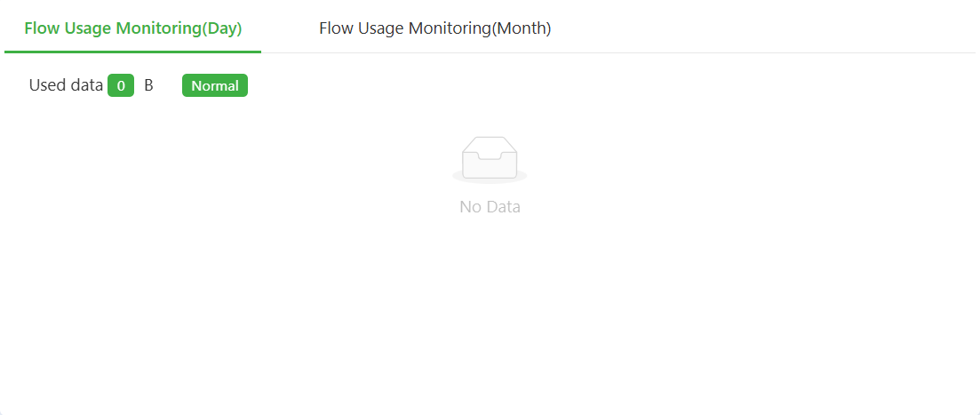This screenshot has width=980, height=415.
Task: Click the green underline below the Day tab
Action: click(x=133, y=52)
